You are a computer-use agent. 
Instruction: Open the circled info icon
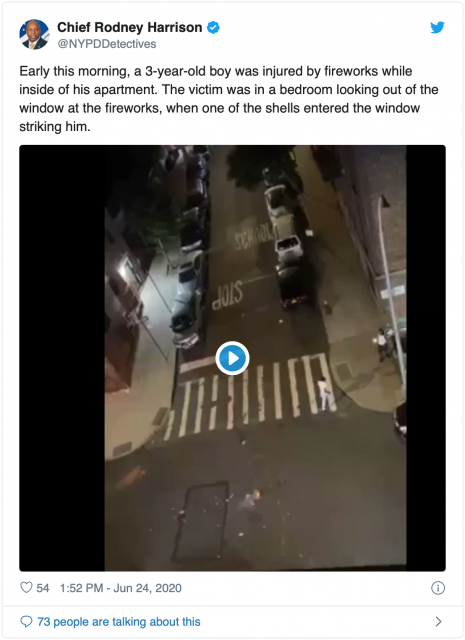438,588
